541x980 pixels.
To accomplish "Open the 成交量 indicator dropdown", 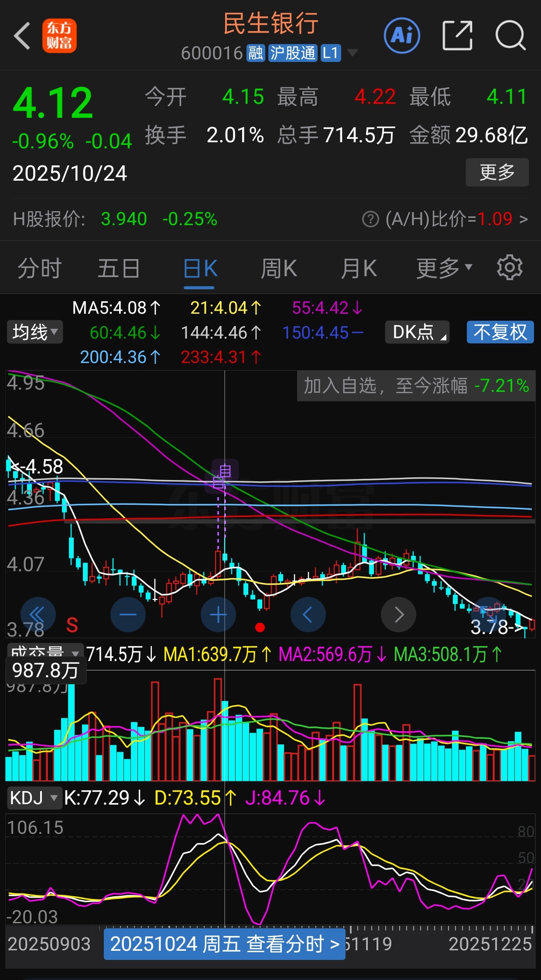I will coord(45,652).
